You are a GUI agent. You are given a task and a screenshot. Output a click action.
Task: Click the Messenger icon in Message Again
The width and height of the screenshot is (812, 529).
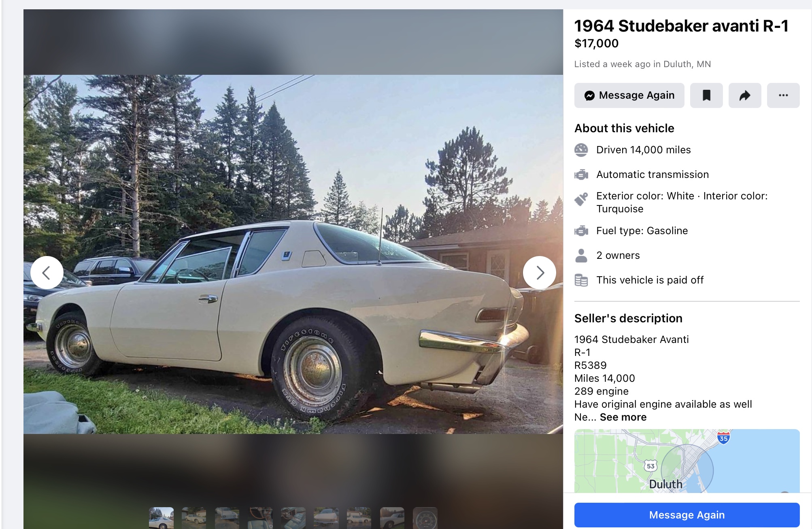click(589, 96)
